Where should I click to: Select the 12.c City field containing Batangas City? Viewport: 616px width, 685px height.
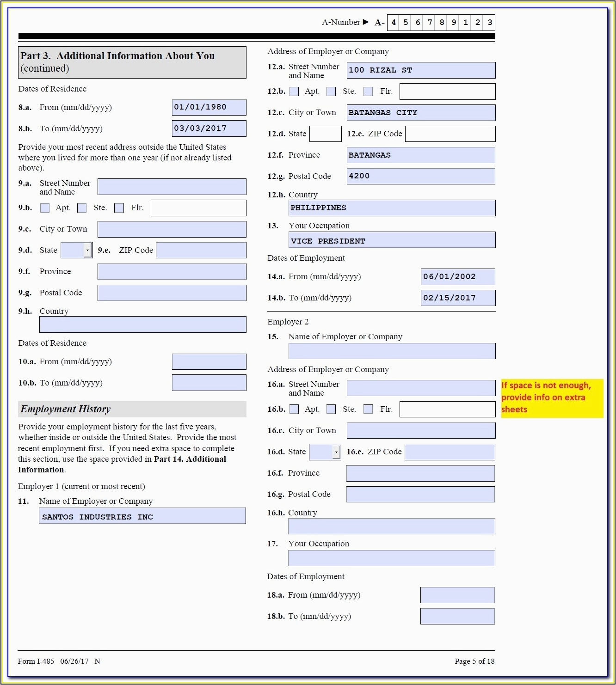[421, 113]
